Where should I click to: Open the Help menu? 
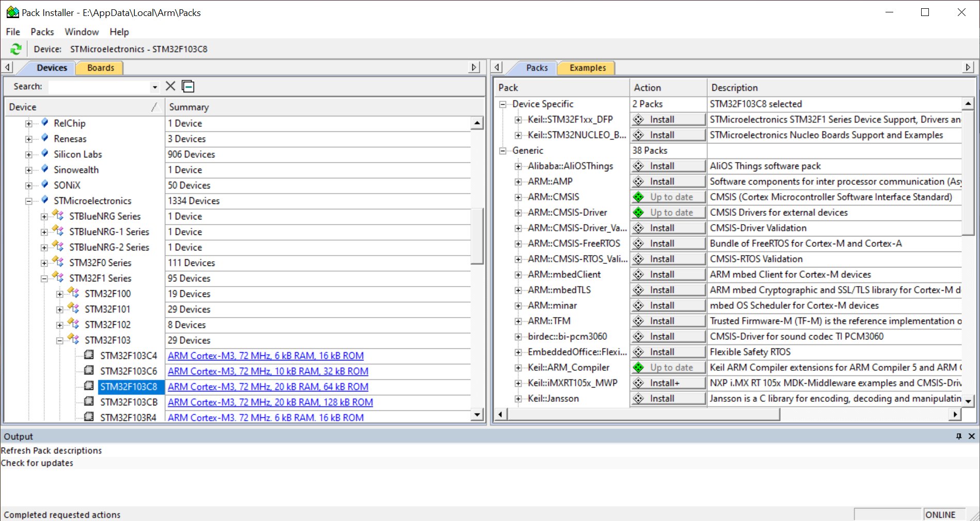(119, 32)
